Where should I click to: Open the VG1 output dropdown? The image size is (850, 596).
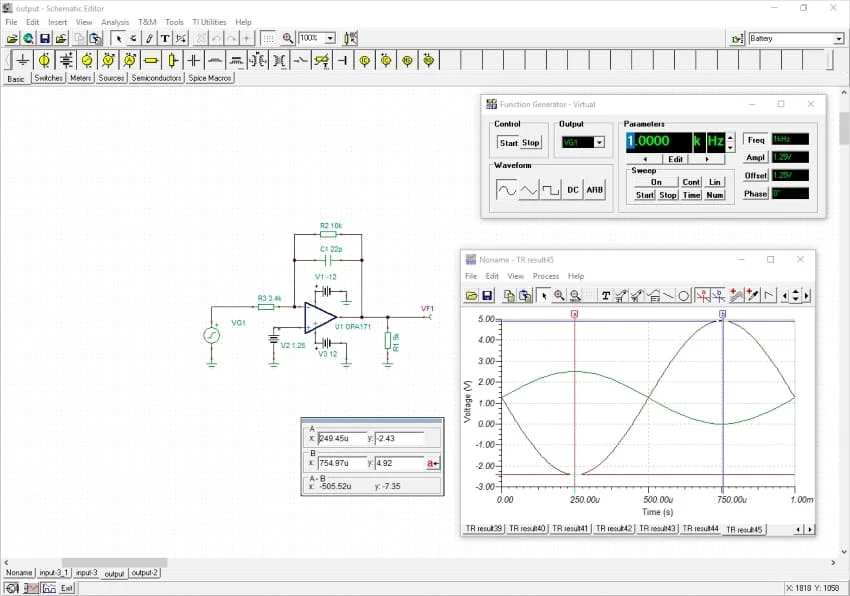click(x=599, y=143)
